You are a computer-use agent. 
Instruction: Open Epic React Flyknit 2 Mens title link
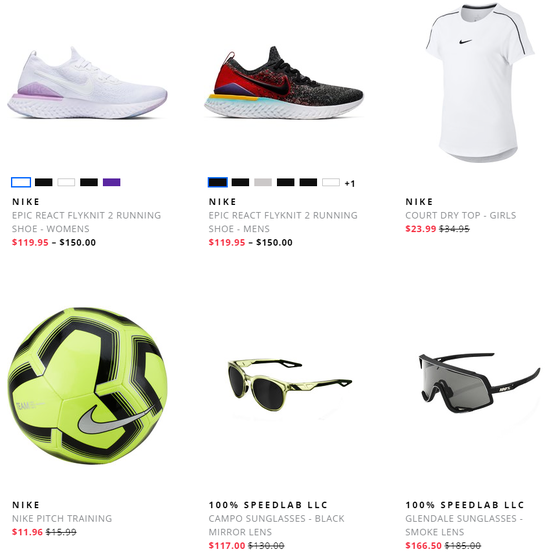[283, 222]
